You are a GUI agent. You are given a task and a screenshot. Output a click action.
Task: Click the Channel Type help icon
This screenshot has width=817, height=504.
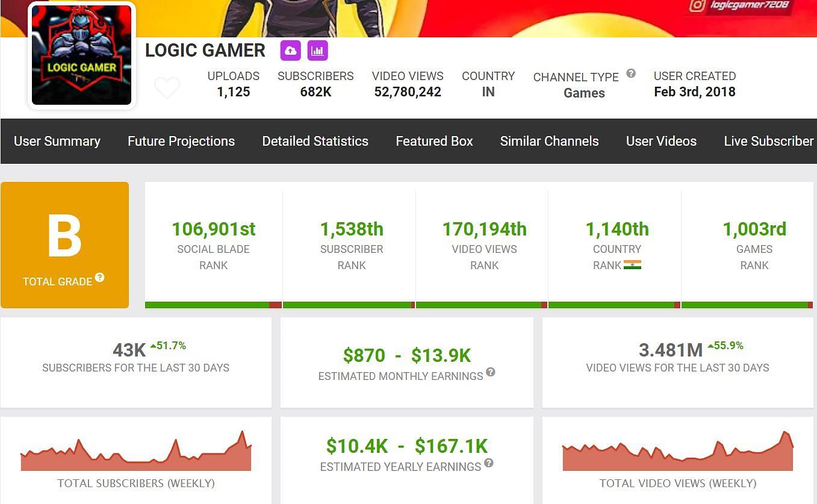pos(631,73)
